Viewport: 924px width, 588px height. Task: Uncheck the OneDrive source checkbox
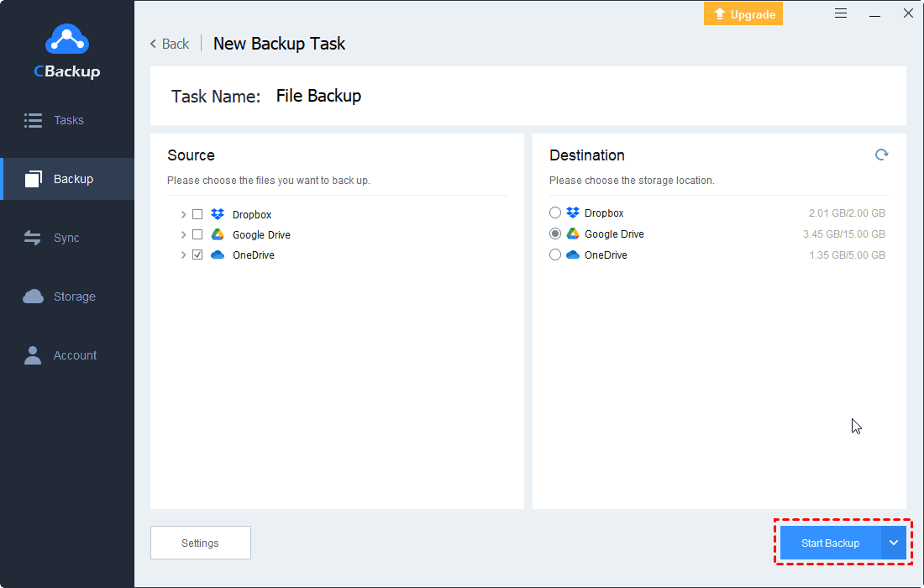click(x=197, y=255)
